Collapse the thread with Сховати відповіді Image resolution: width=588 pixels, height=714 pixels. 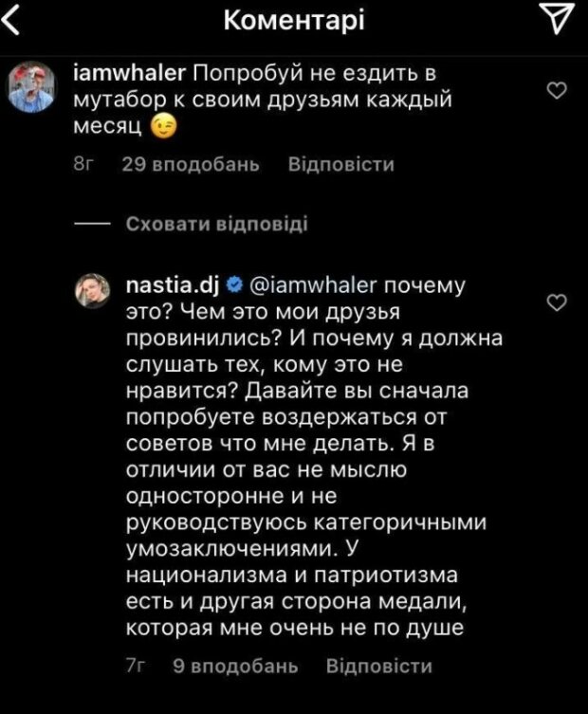pyautogui.click(x=216, y=225)
